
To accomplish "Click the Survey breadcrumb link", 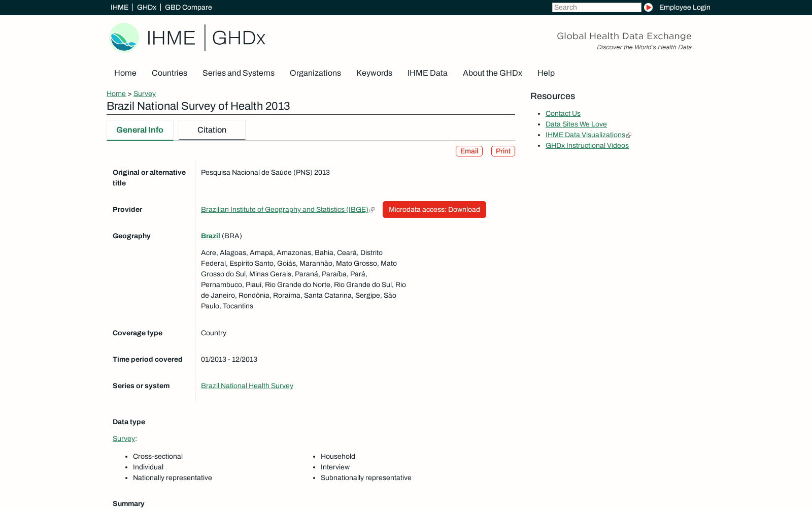I will point(145,93).
